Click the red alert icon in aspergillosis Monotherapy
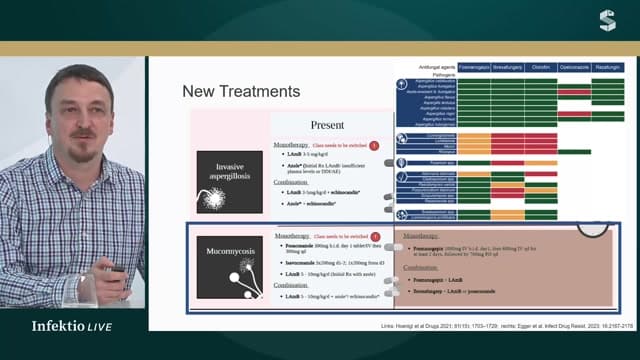The width and height of the screenshot is (640, 360). [x=374, y=145]
